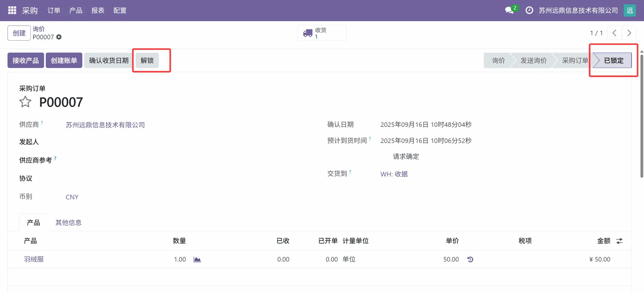Open the 收货 truck receipt button
Image resolution: width=644 pixels, height=293 pixels.
pos(322,33)
